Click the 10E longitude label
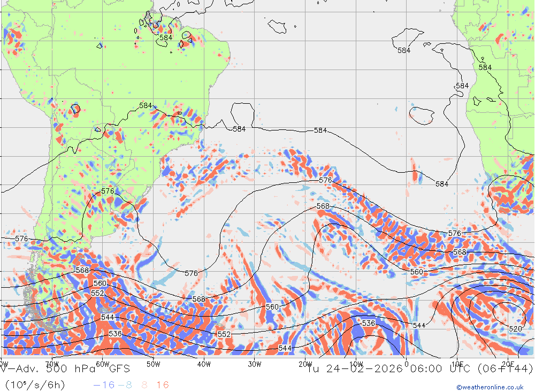Image resolution: width=535 pixels, height=392 pixels. tap(457, 364)
